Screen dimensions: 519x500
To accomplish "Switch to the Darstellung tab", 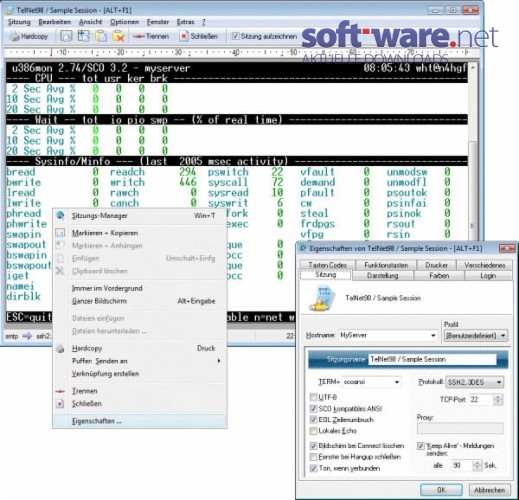I will [x=383, y=275].
